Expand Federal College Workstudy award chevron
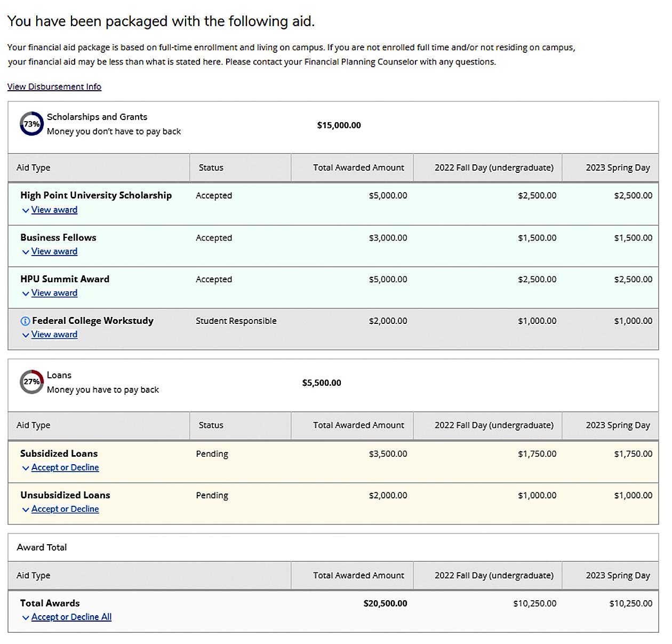The height and width of the screenshot is (644, 672). [26, 336]
